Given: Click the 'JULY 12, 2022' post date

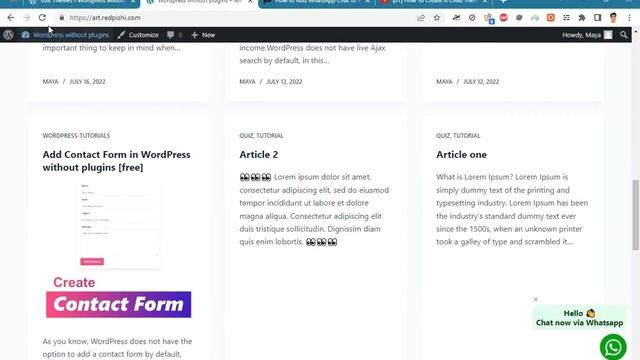Looking at the screenshot, I should [x=481, y=82].
